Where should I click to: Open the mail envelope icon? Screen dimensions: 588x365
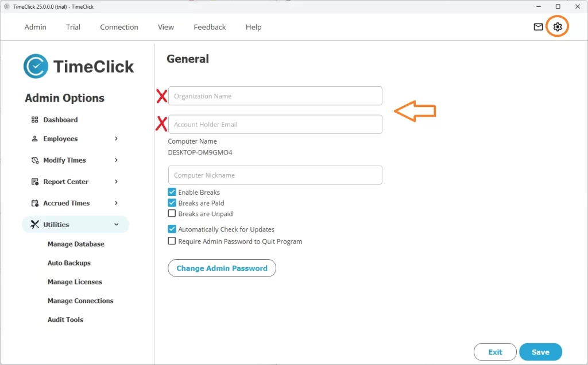click(537, 26)
